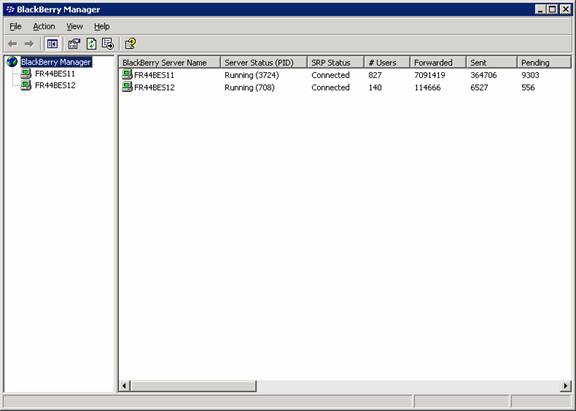Click the Back arrow toolbar icon
The width and height of the screenshot is (576, 411).
tap(12, 44)
